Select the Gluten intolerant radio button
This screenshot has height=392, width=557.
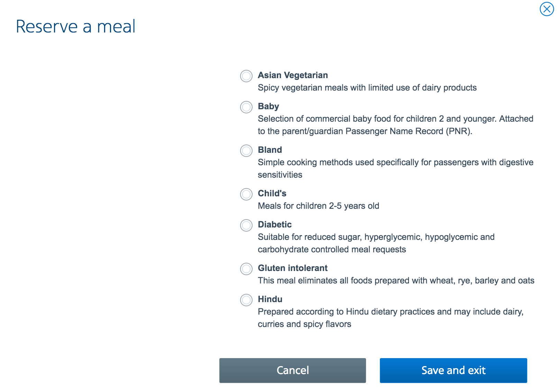246,269
